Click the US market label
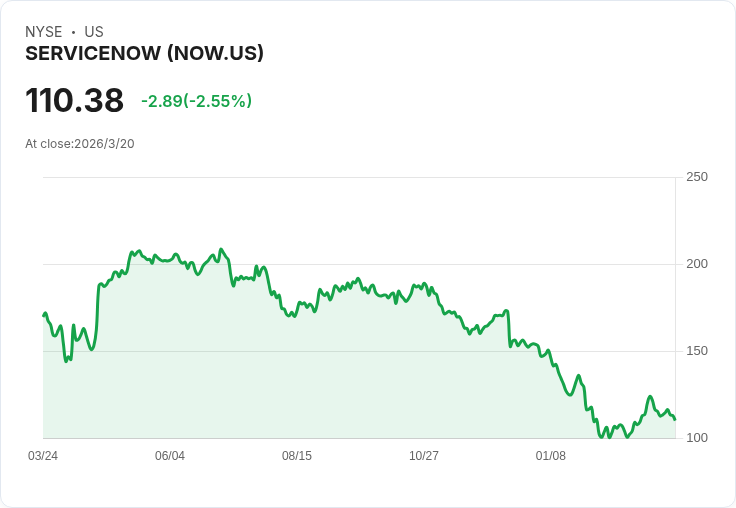 (x=94, y=32)
